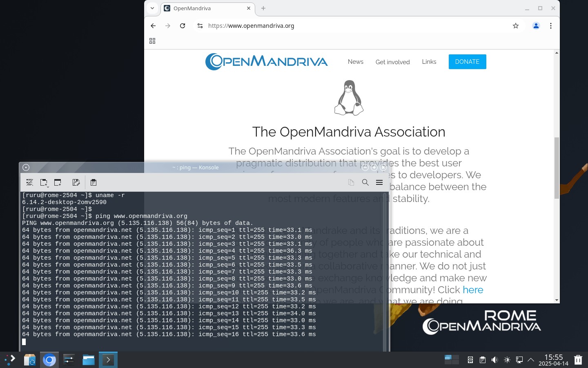
Task: Click the page scrollbar up arrow
Action: (x=557, y=53)
